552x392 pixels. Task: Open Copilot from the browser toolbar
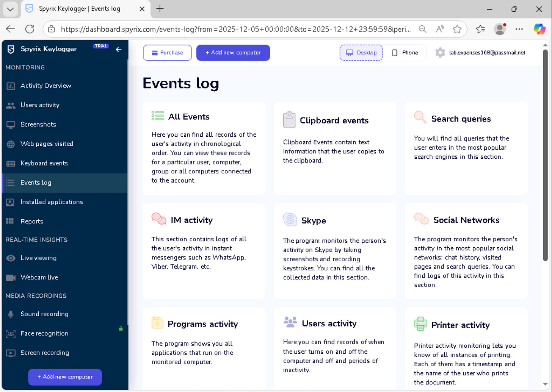click(539, 29)
